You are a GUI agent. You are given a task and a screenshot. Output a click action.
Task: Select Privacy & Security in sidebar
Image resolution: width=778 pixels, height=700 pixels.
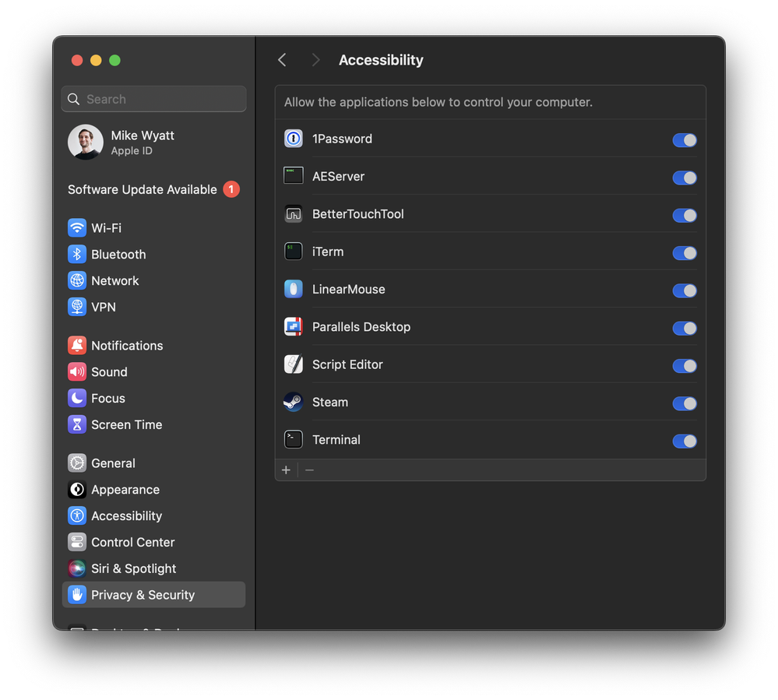point(143,595)
